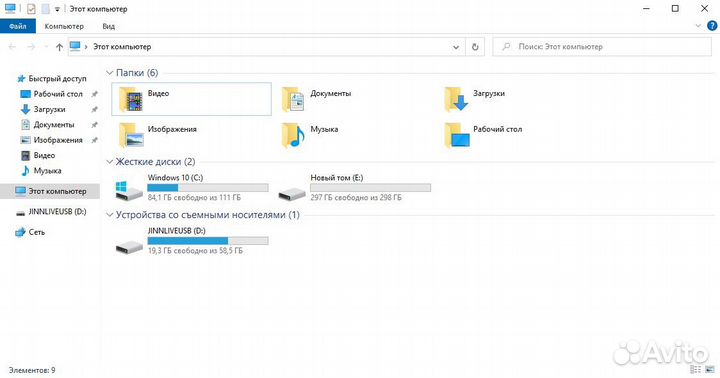Screen dimensions: 720x378
Task: Click the computer icon in address bar
Action: (x=75, y=46)
